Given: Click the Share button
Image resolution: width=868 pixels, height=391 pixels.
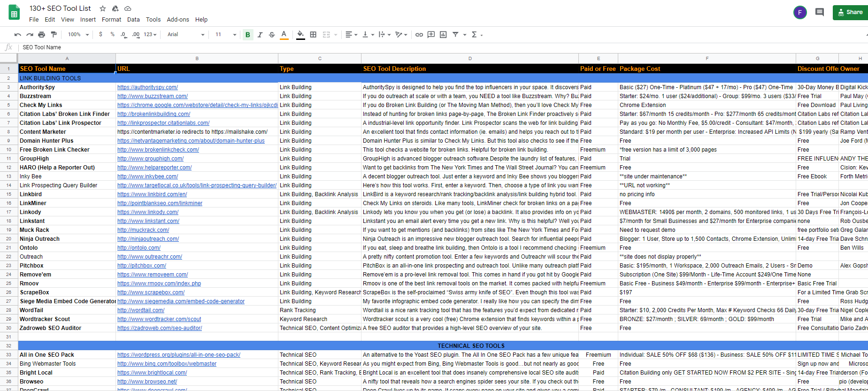Looking at the screenshot, I should [850, 12].
